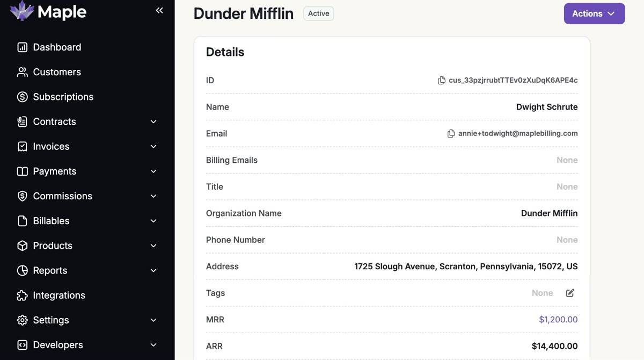Click the Active status badge
Viewport: 644px width, 360px height.
318,13
